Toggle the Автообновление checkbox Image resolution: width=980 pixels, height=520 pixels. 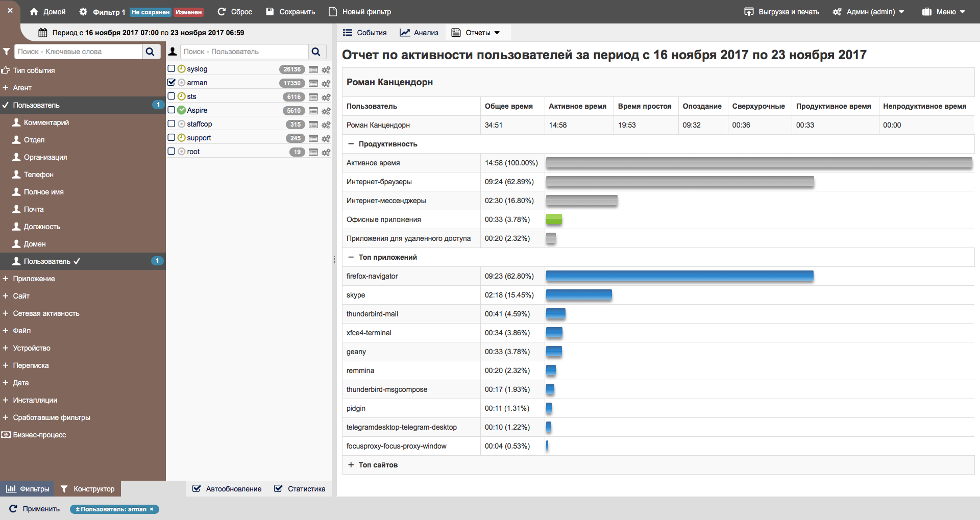pyautogui.click(x=197, y=488)
